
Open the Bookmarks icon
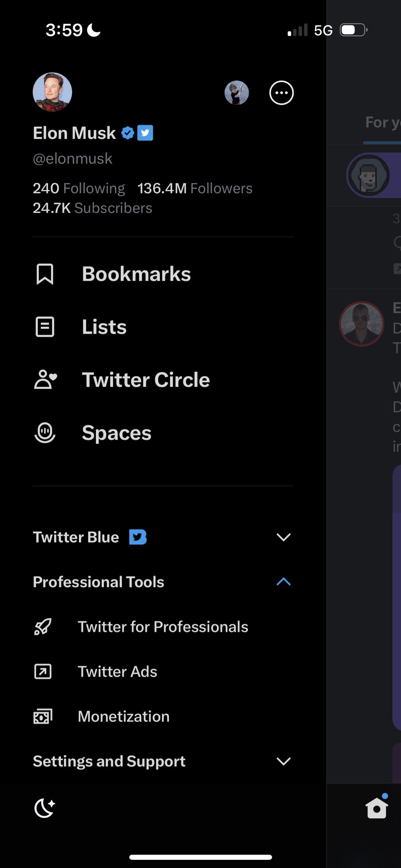pyautogui.click(x=45, y=274)
